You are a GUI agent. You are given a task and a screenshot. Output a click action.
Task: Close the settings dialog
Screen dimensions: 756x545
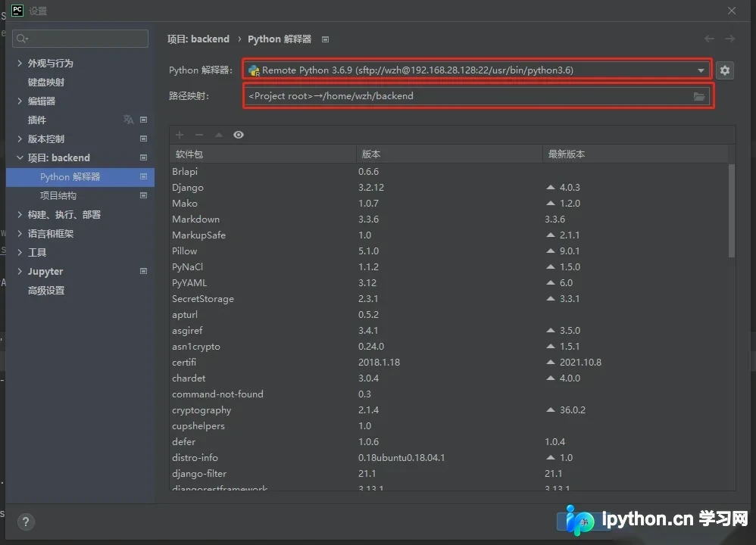point(732,11)
